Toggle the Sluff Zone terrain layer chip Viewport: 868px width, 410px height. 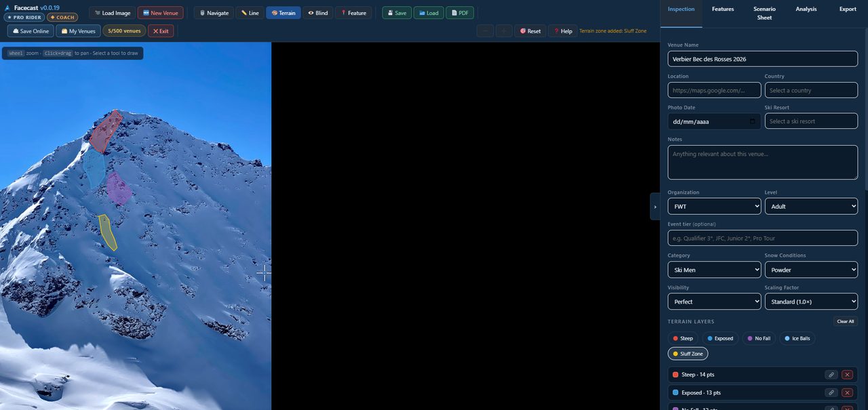pos(688,354)
